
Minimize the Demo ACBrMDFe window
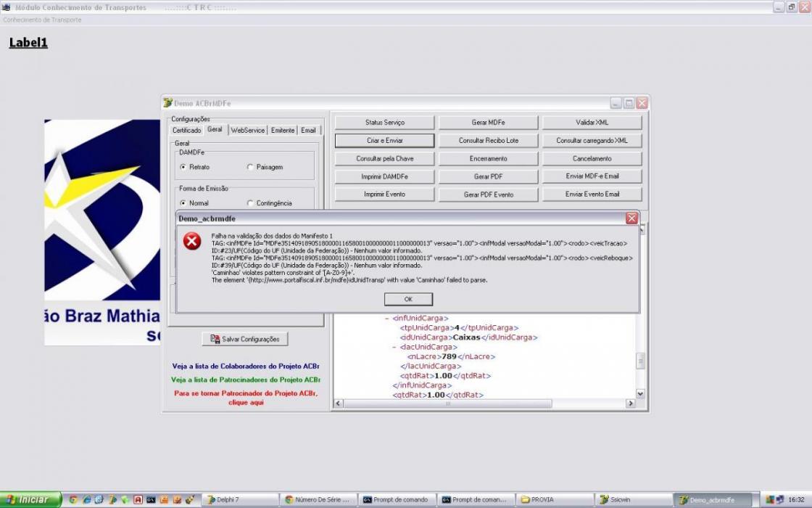[x=616, y=103]
